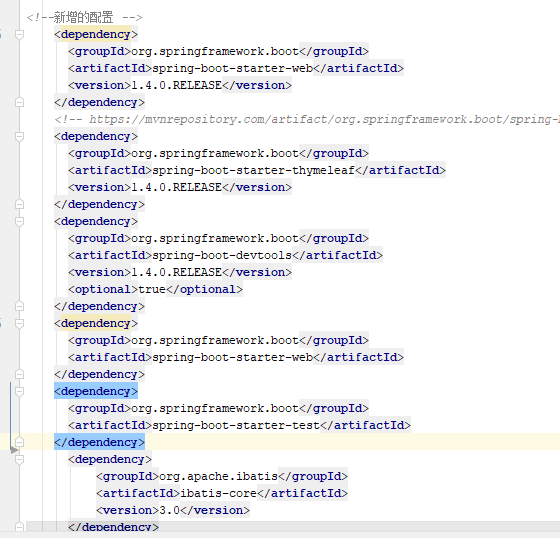560x538 pixels.
Task: Click version 1.4.0.RELEASE under first starter-web artifactId
Action: point(176,85)
